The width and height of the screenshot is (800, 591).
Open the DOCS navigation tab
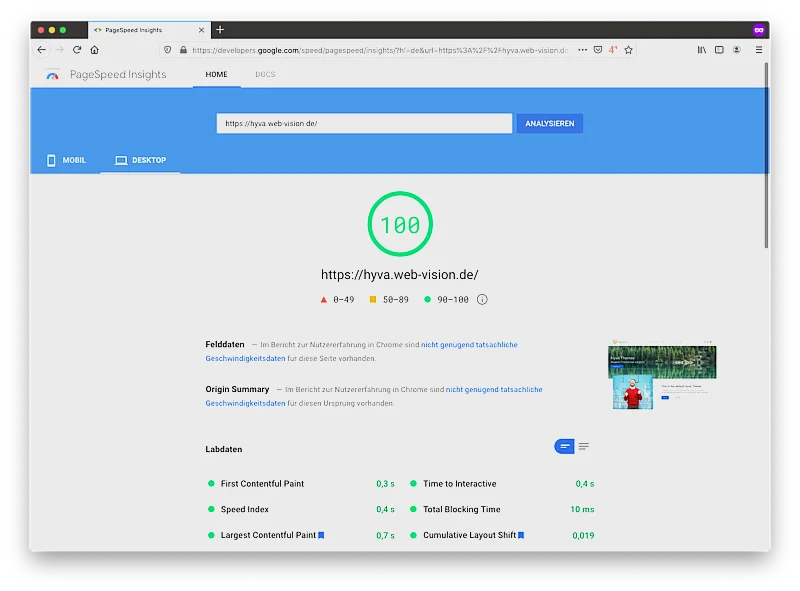265,75
